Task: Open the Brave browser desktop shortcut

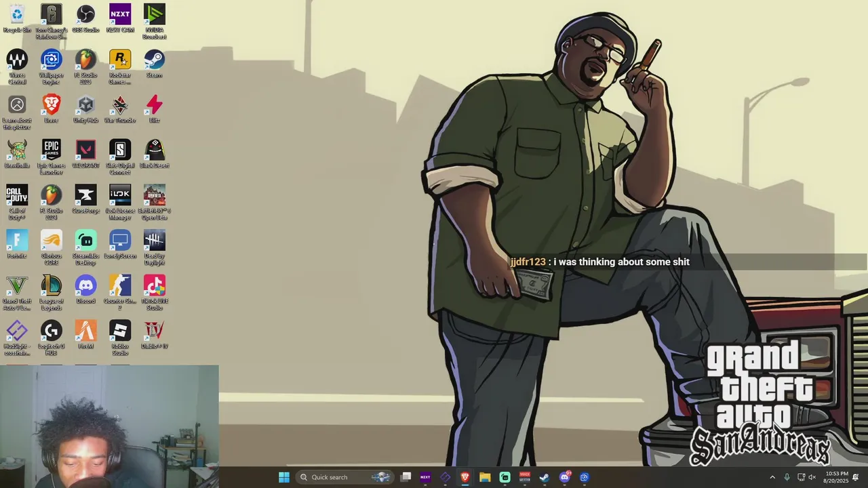Action: coord(52,109)
